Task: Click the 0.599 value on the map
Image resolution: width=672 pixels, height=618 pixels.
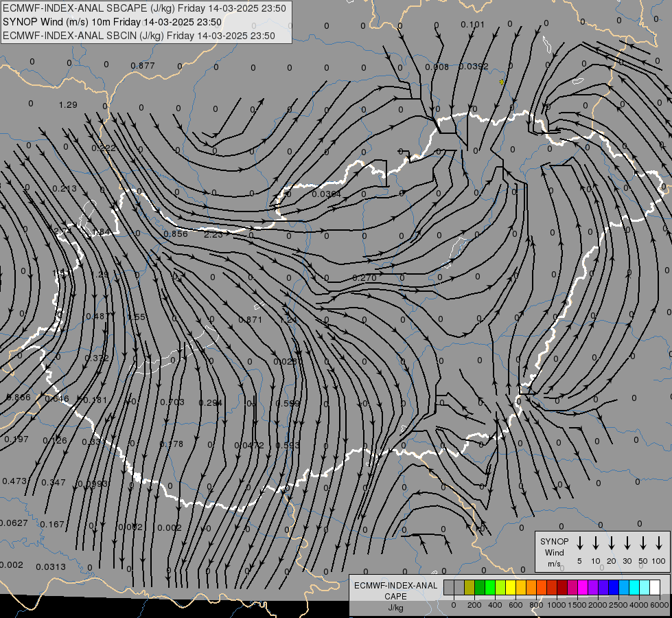Action: pos(288,403)
